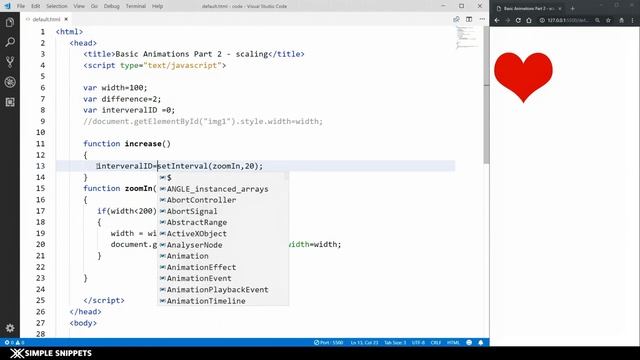Click the browser Back arrow
This screenshot has height=360, width=640.
coord(497,20)
